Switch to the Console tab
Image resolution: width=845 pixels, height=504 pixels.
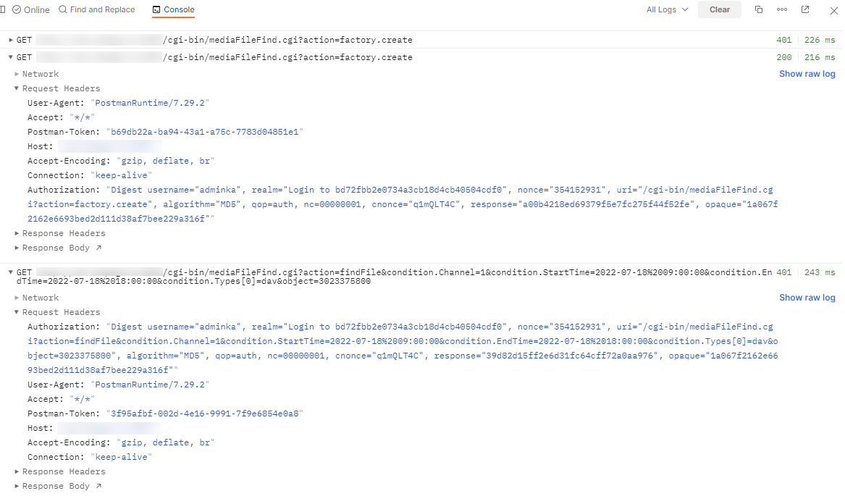[174, 9]
